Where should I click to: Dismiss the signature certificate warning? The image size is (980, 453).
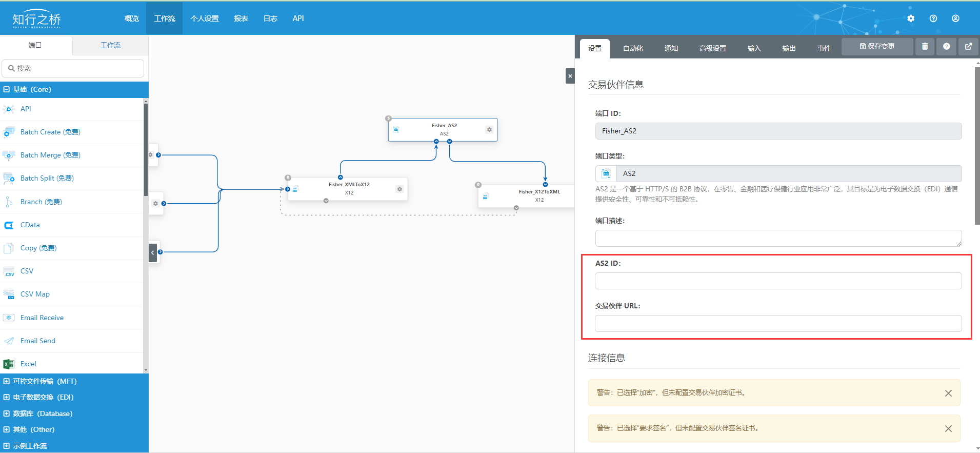coord(948,428)
